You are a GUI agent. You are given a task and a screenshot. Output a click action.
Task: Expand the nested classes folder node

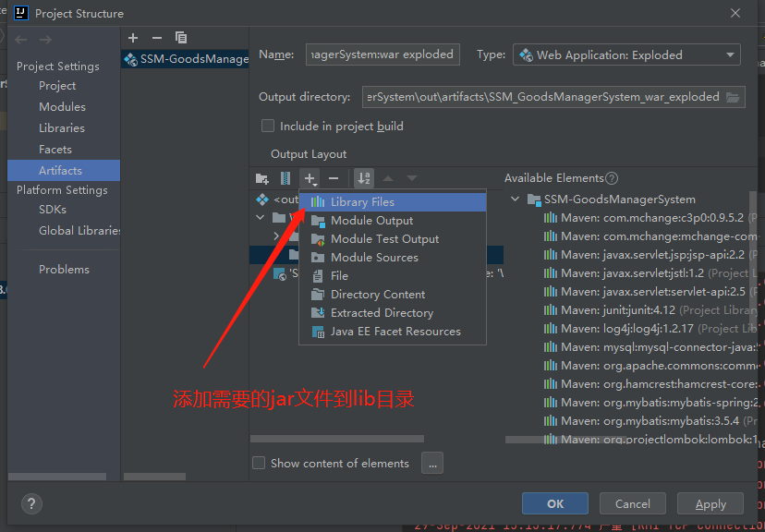point(276,236)
